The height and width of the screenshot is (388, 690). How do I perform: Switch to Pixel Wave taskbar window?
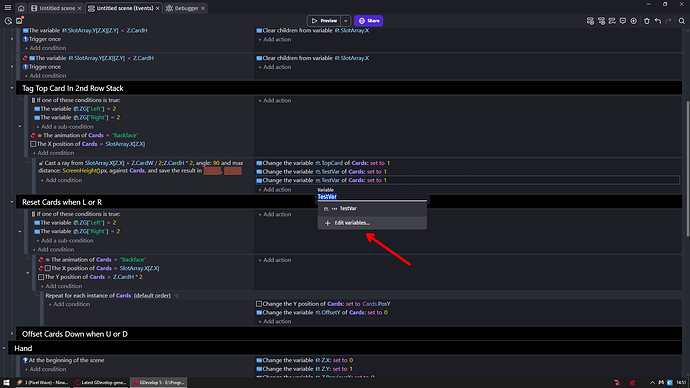[x=43, y=382]
